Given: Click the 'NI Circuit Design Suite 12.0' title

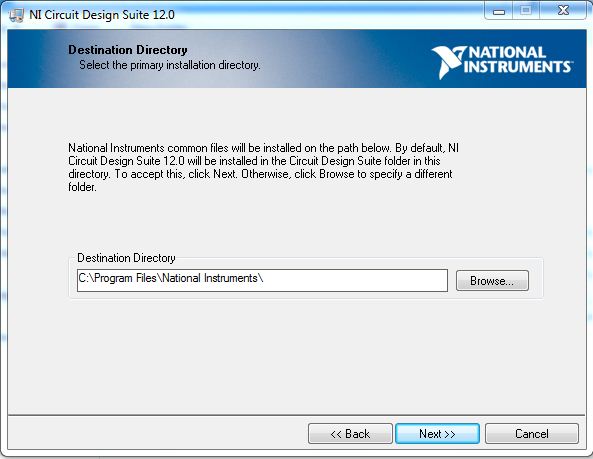Looking at the screenshot, I should point(102,15).
